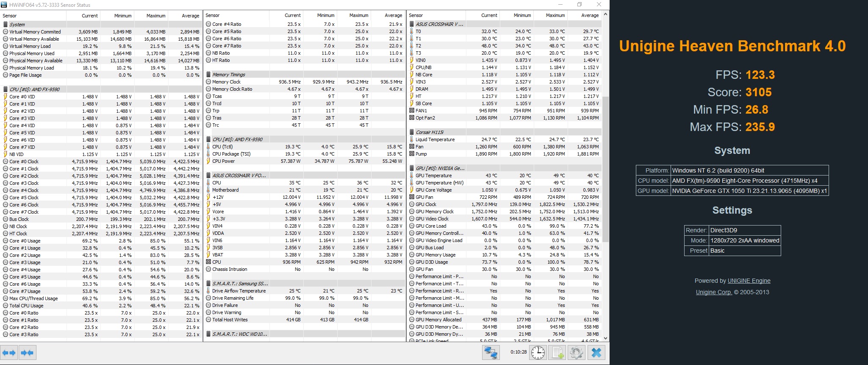Click the icon beside GPU Core Load
This screenshot has width=868, height=365.
[x=412, y=226]
